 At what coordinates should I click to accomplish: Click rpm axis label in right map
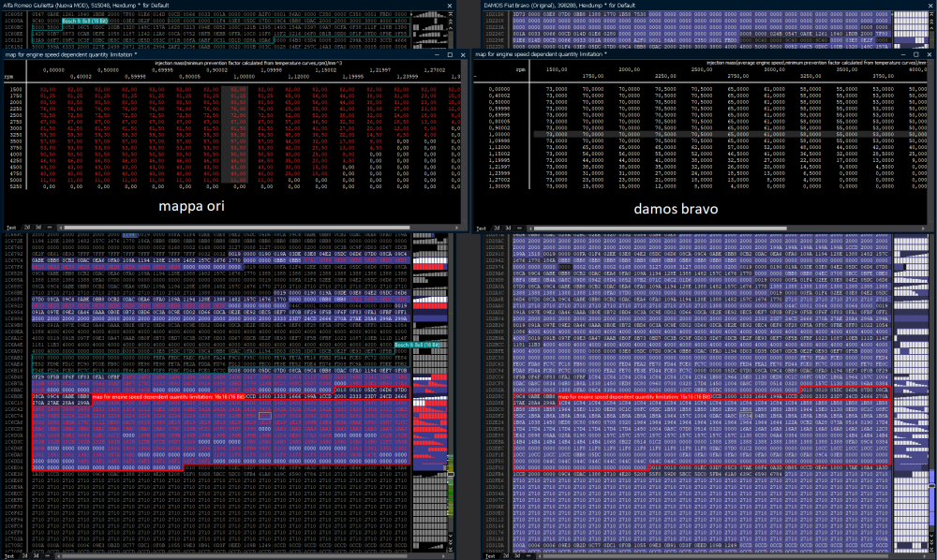(520, 69)
